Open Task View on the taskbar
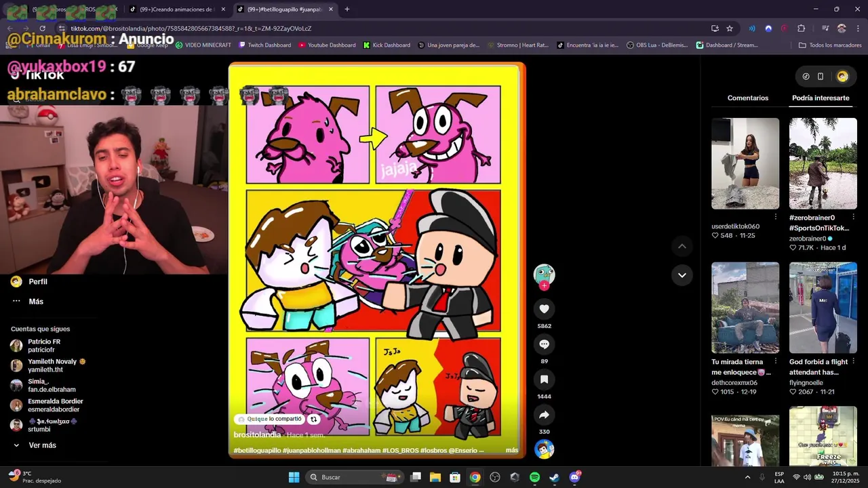Image resolution: width=868 pixels, height=488 pixels. [416, 477]
